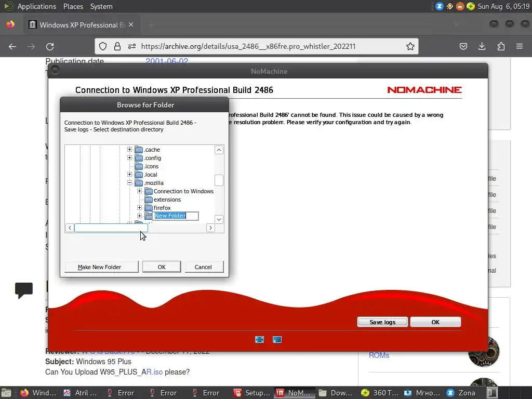Image resolution: width=532 pixels, height=399 pixels.
Task: Bookmark this page with the star
Action: click(410, 46)
